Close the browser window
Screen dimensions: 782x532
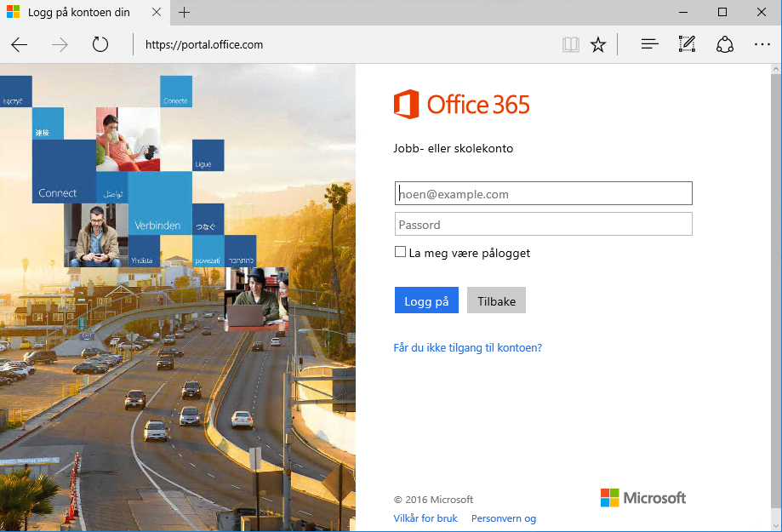coord(761,12)
